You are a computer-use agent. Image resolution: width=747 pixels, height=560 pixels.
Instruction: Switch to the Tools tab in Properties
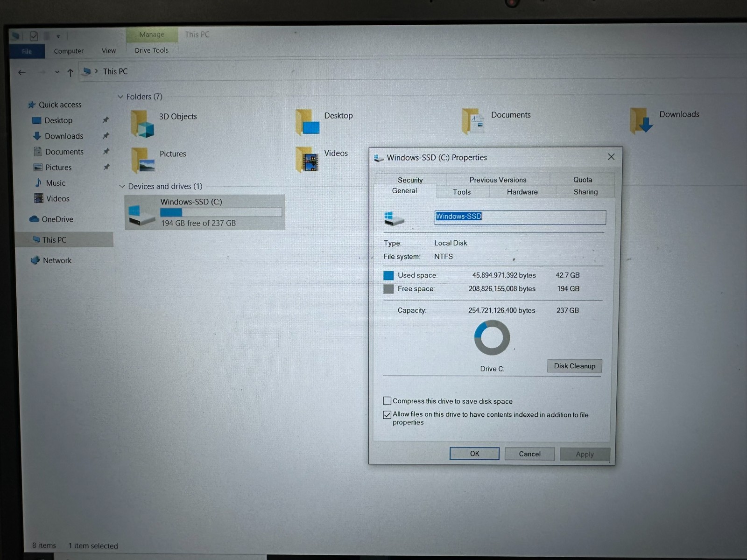pos(462,192)
